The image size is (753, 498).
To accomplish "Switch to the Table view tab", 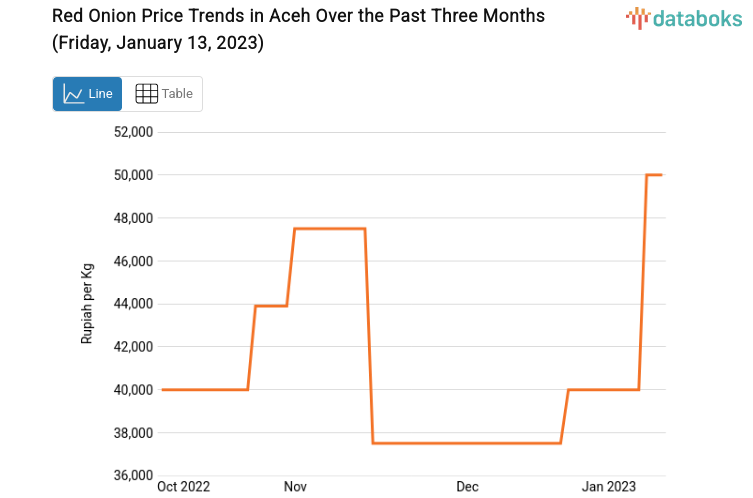I will 163,94.
